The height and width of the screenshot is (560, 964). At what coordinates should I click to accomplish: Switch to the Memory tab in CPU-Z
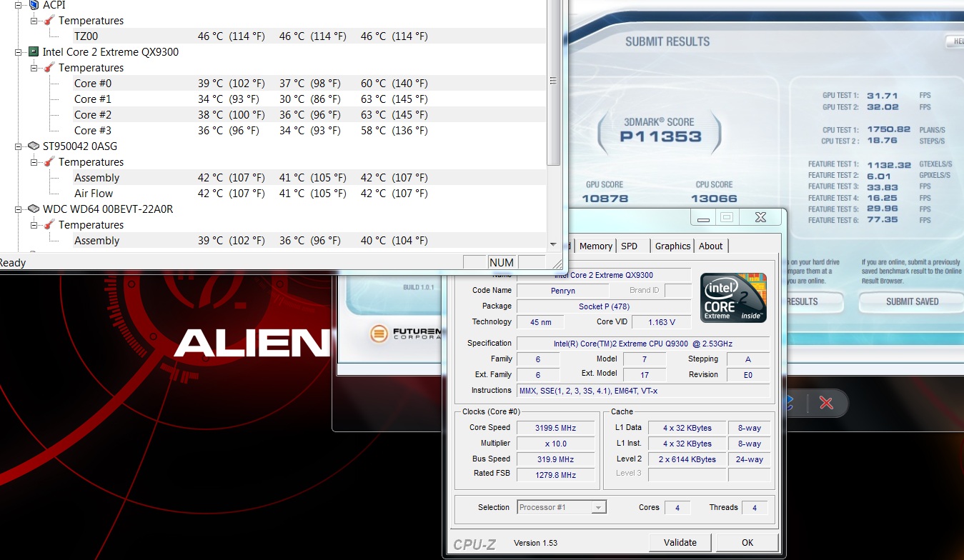point(595,246)
